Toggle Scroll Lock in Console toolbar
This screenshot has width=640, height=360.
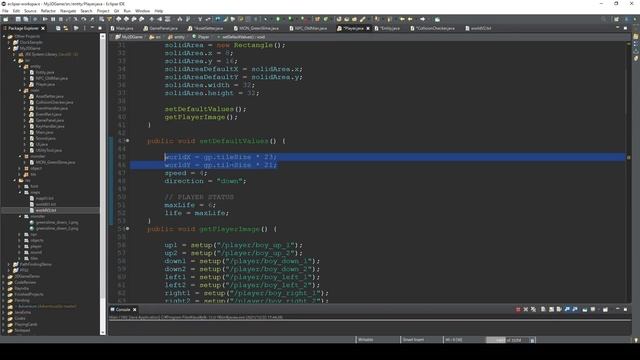[551, 309]
